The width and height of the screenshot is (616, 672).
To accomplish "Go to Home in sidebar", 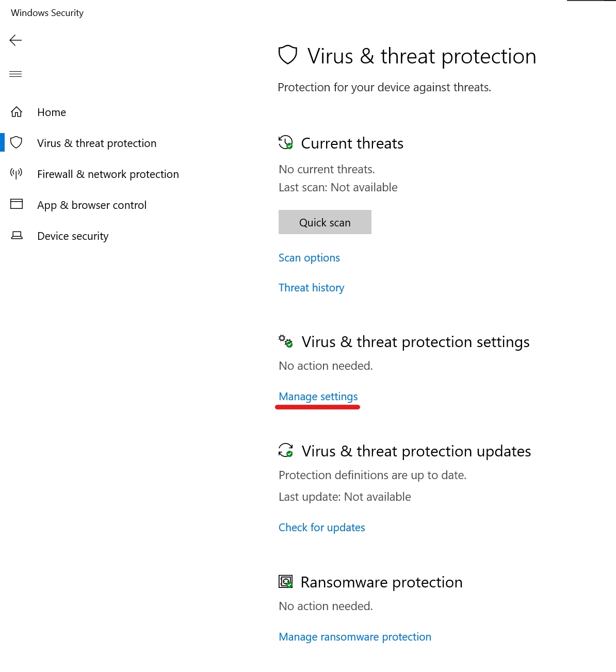I will 52,112.
